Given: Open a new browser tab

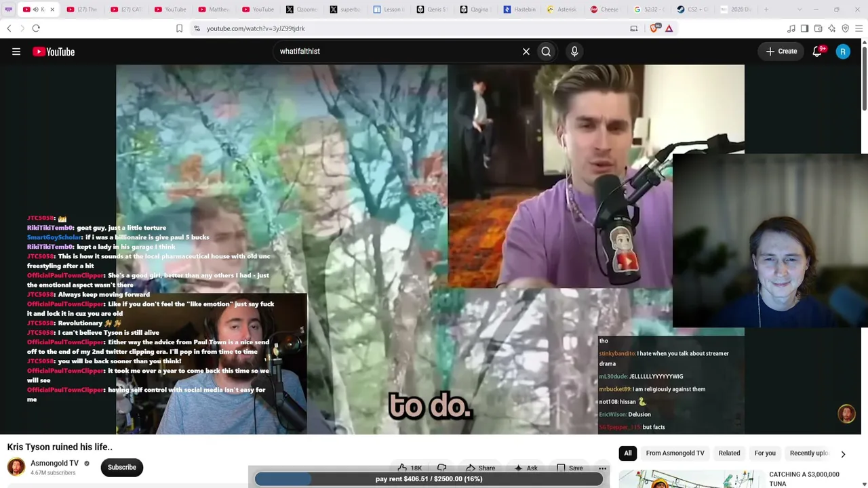Looking at the screenshot, I should (x=766, y=9).
